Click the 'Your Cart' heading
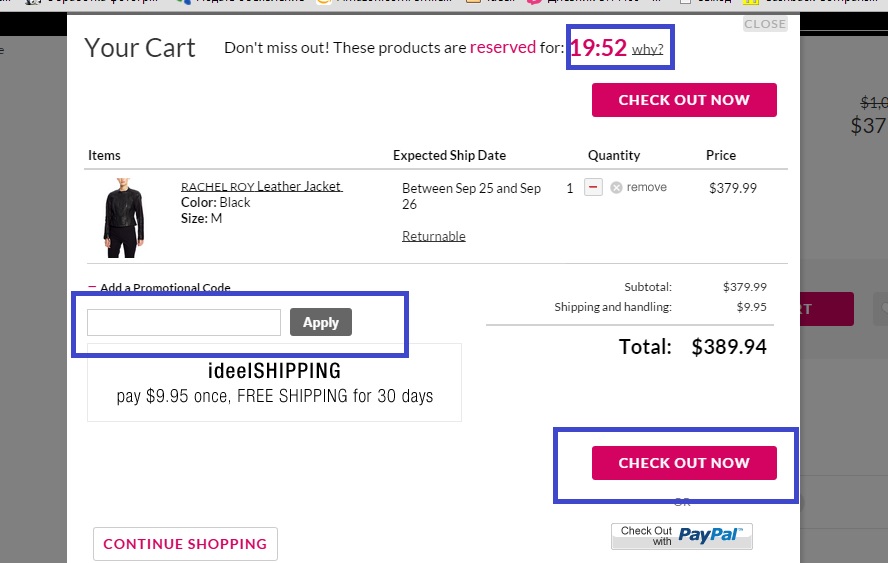The width and height of the screenshot is (888, 563). (x=140, y=47)
